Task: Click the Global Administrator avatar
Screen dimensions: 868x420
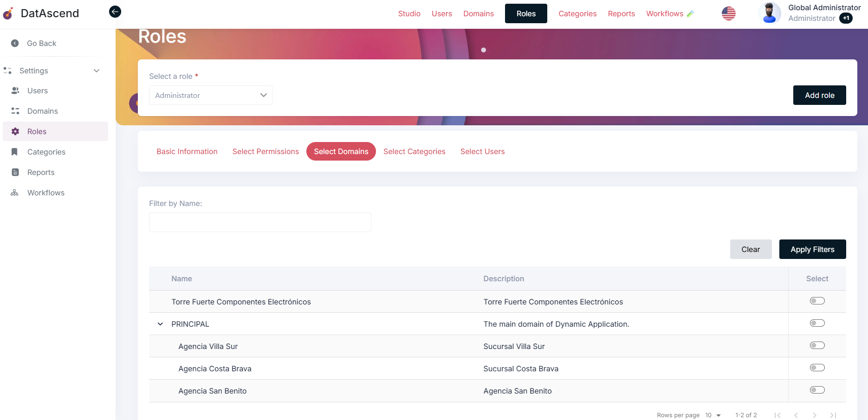Action: (769, 13)
